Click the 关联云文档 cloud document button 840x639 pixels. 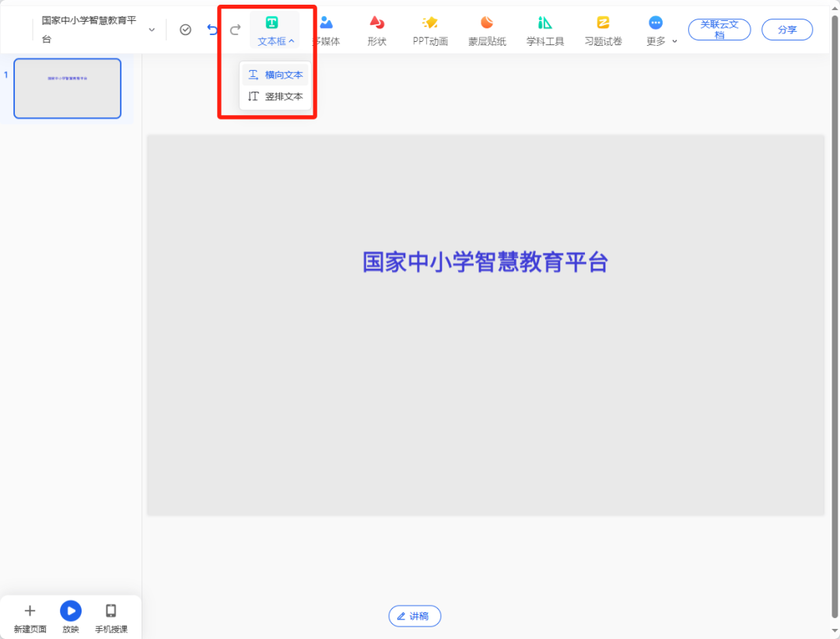(719, 29)
